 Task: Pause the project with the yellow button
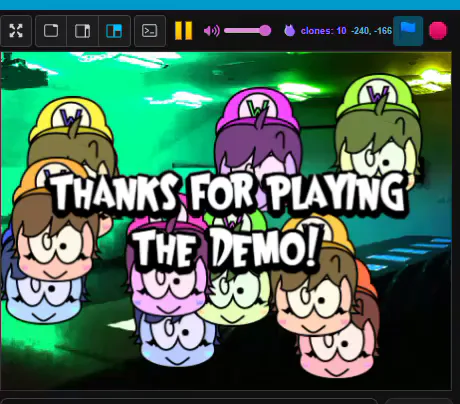(x=184, y=31)
